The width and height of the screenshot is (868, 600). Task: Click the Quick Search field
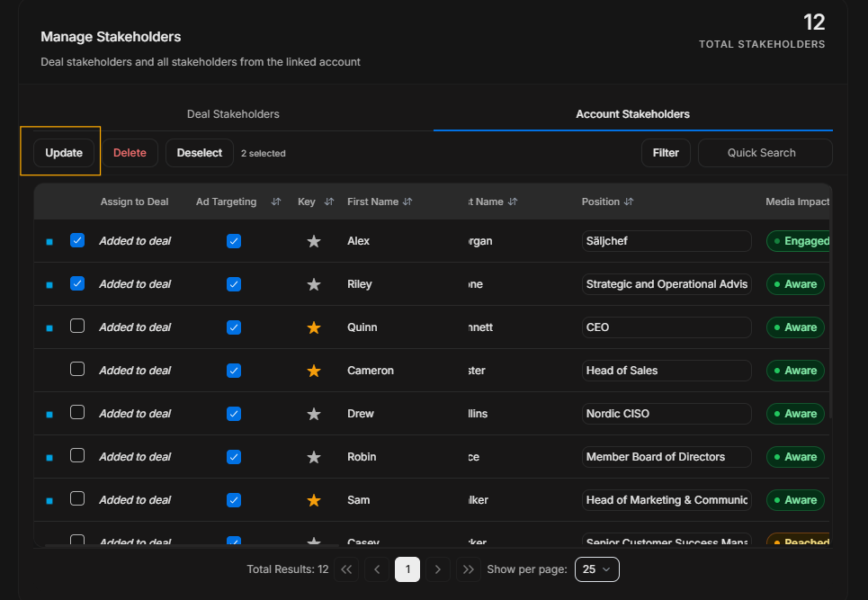pos(765,153)
